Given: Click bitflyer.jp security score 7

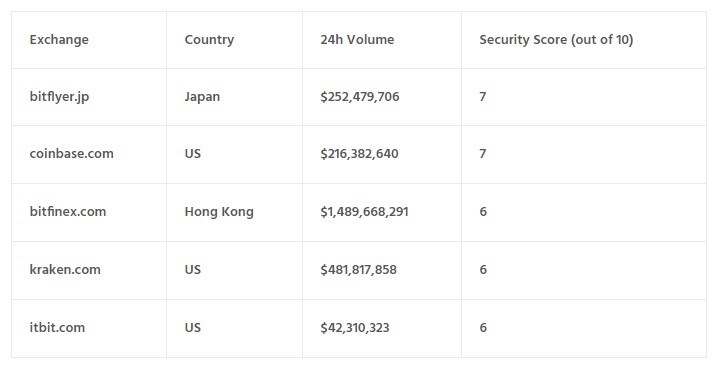Looking at the screenshot, I should 483,97.
